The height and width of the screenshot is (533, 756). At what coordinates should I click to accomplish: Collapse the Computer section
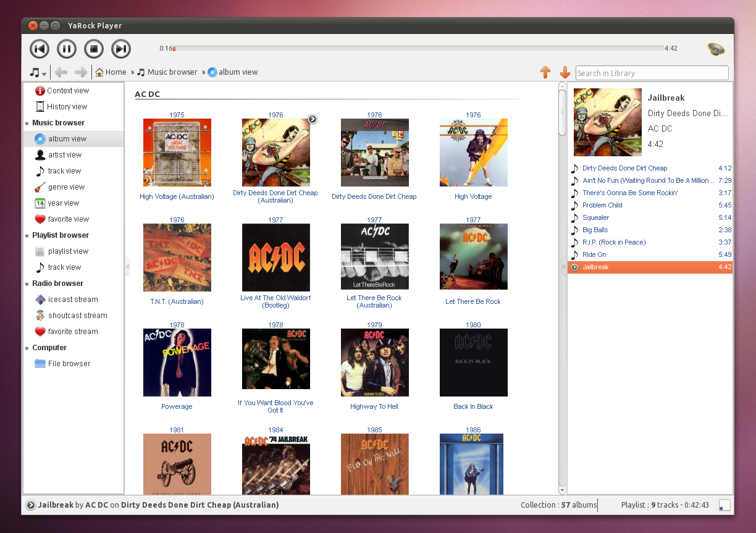(x=27, y=348)
